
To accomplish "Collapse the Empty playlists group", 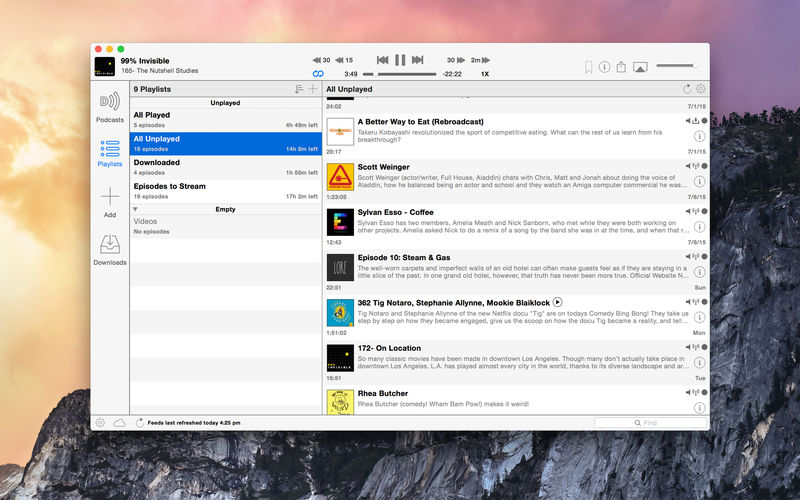I will (136, 209).
